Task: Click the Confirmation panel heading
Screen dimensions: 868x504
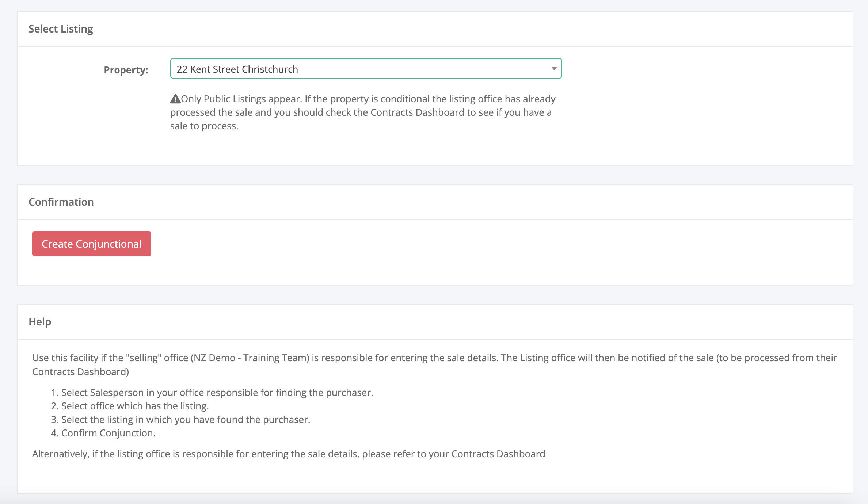Action: tap(61, 202)
